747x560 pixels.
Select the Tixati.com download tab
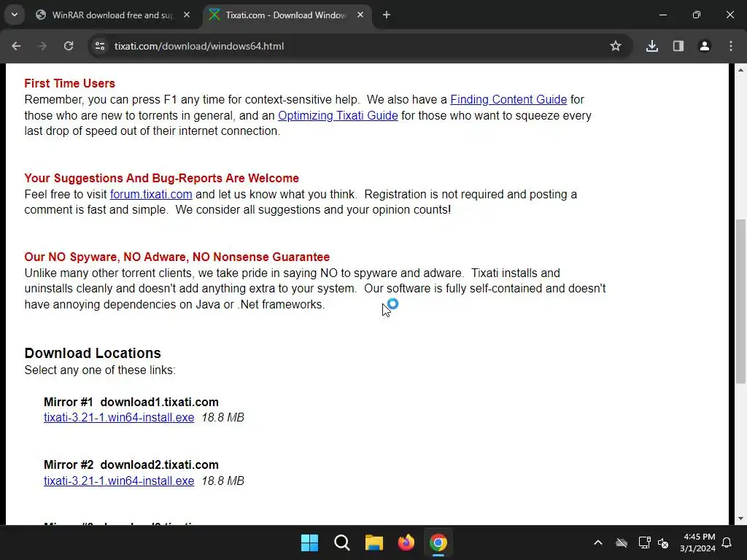click(286, 15)
